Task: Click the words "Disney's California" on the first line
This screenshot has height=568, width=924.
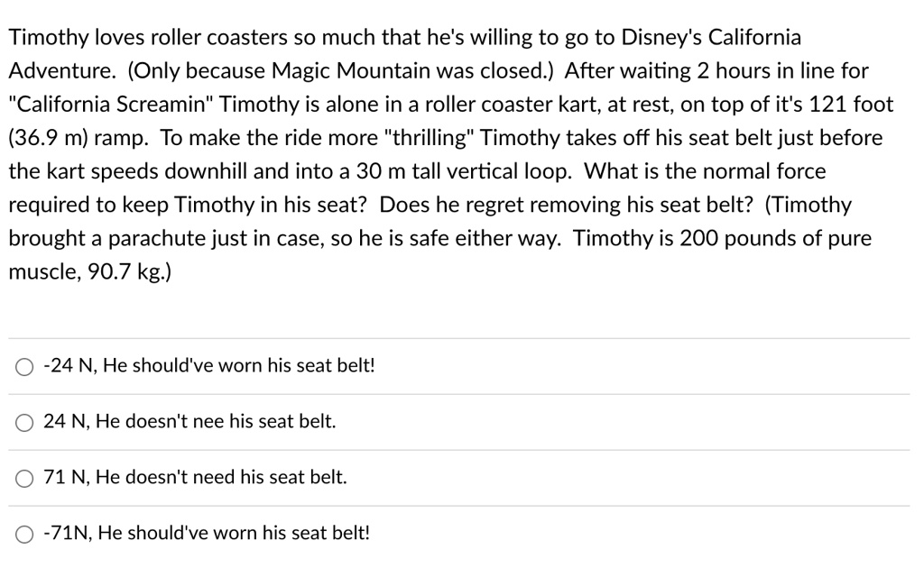Action: (x=711, y=37)
